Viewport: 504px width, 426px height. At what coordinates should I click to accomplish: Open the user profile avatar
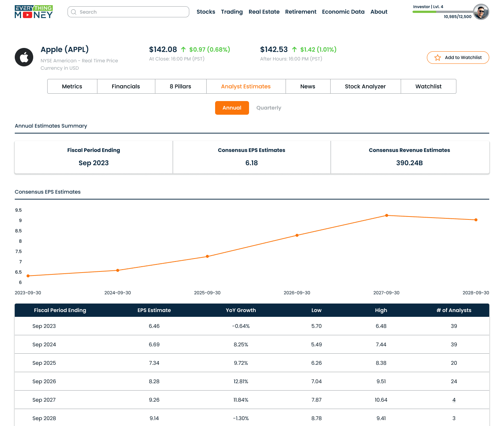[x=481, y=12]
